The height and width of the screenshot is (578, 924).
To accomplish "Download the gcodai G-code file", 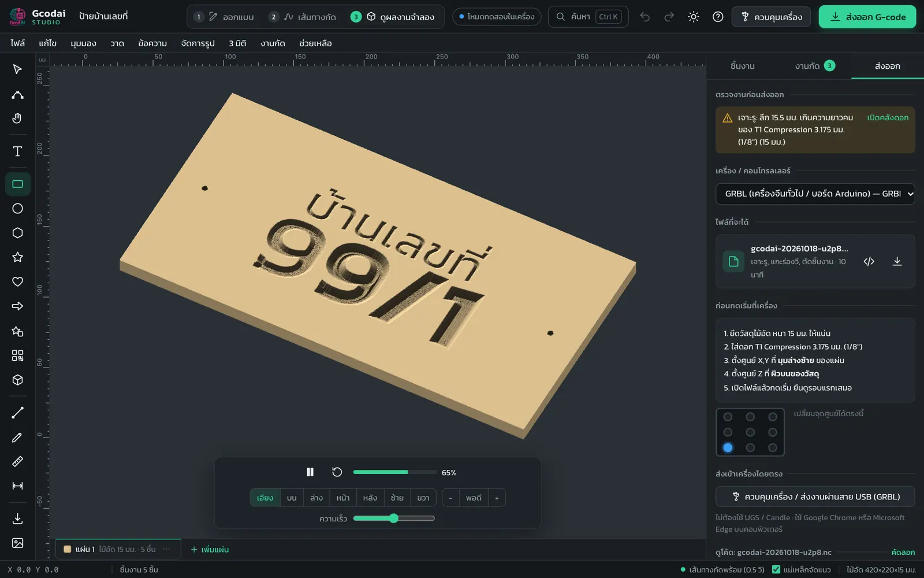I will [x=897, y=261].
